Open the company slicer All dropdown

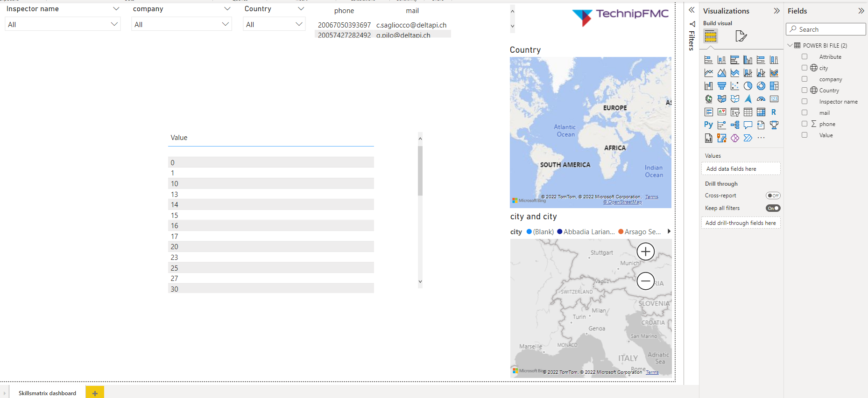[182, 24]
